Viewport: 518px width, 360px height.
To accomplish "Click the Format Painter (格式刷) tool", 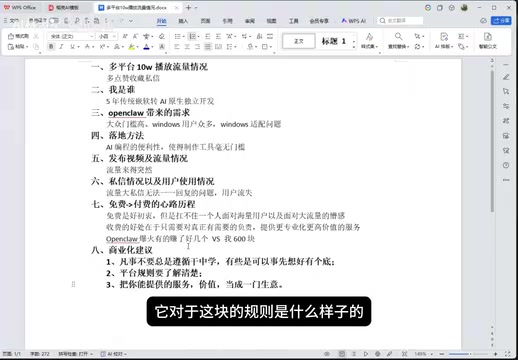I will pyautogui.click(x=18, y=36).
